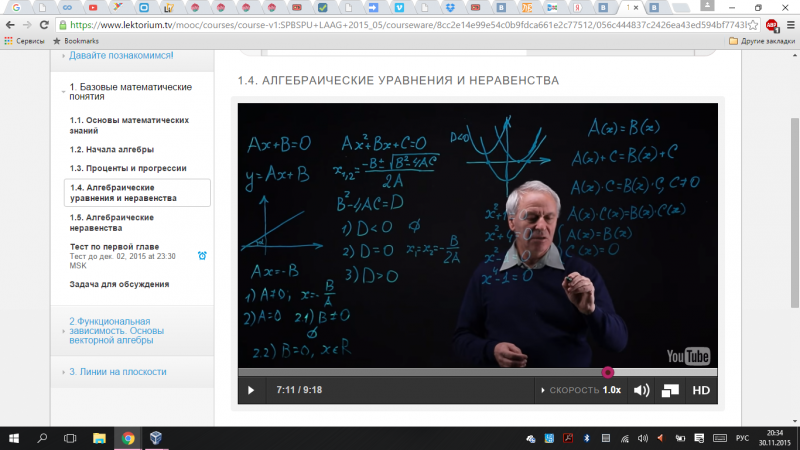Open section 1.5. Алгебраические неравенства
Image resolution: width=800 pixels, height=450 pixels.
(x=112, y=222)
